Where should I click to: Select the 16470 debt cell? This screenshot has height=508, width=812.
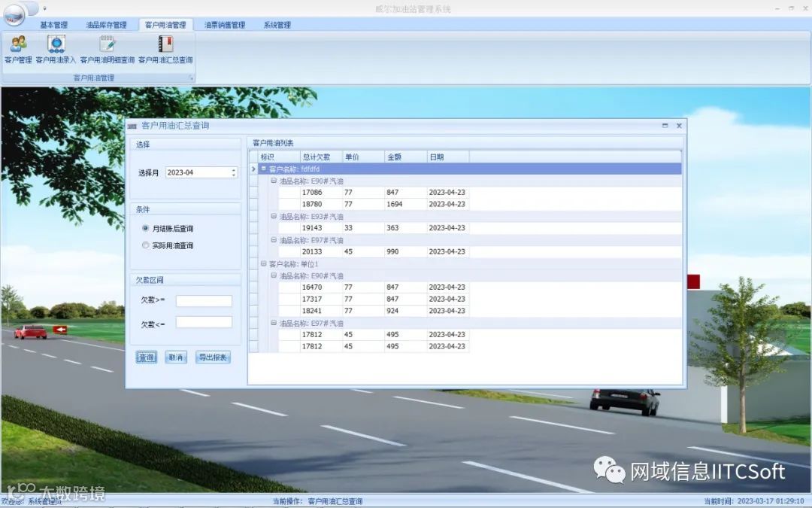click(x=321, y=287)
